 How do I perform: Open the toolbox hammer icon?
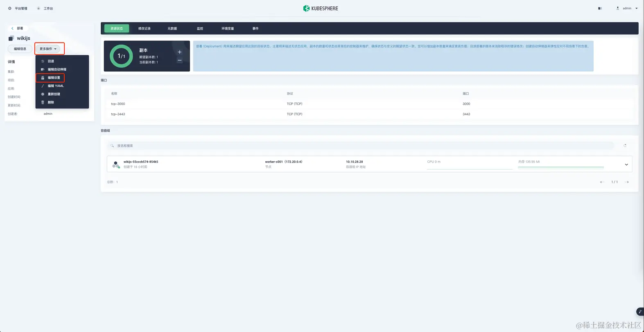pos(640,312)
